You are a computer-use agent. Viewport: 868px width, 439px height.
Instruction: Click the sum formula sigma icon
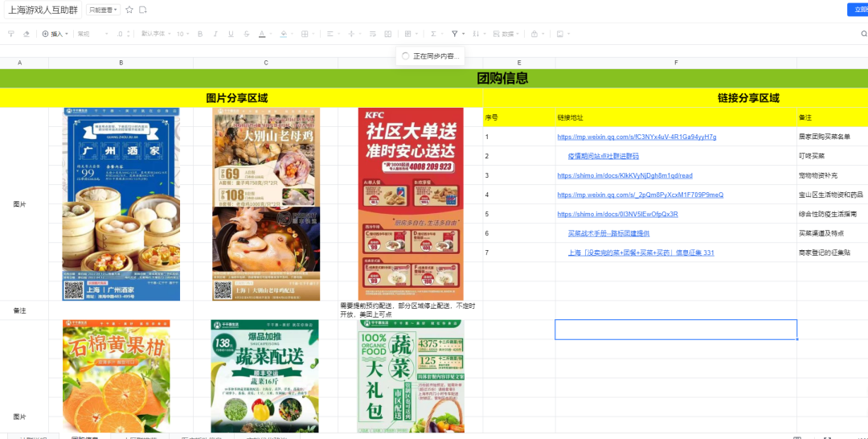coord(433,34)
